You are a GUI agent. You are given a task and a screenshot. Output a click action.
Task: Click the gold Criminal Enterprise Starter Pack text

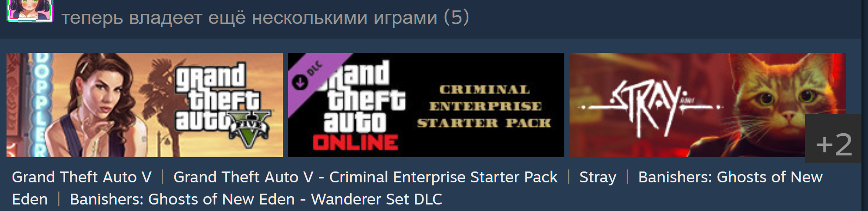click(484, 106)
